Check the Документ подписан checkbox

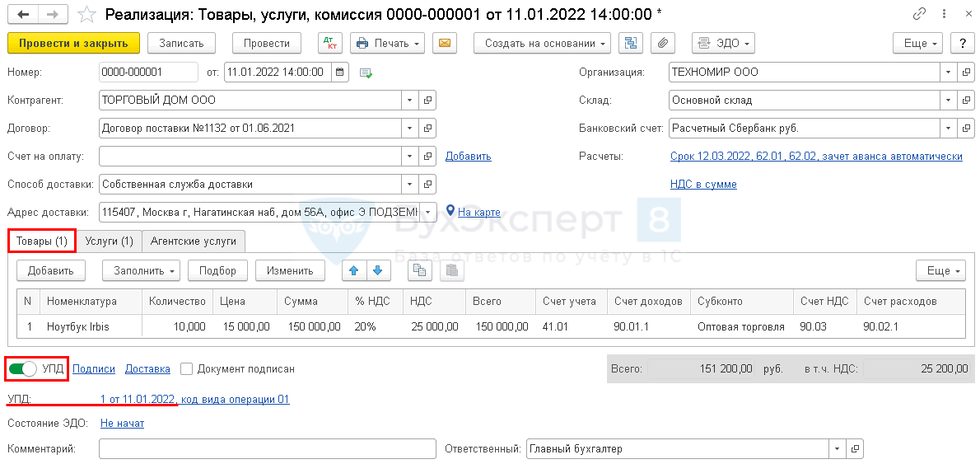187,369
